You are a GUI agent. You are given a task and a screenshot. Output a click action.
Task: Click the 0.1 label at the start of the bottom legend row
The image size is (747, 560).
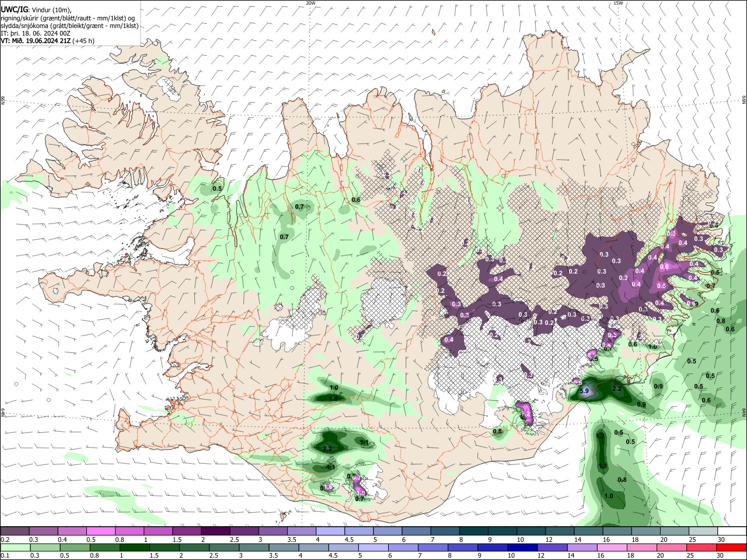(5, 556)
